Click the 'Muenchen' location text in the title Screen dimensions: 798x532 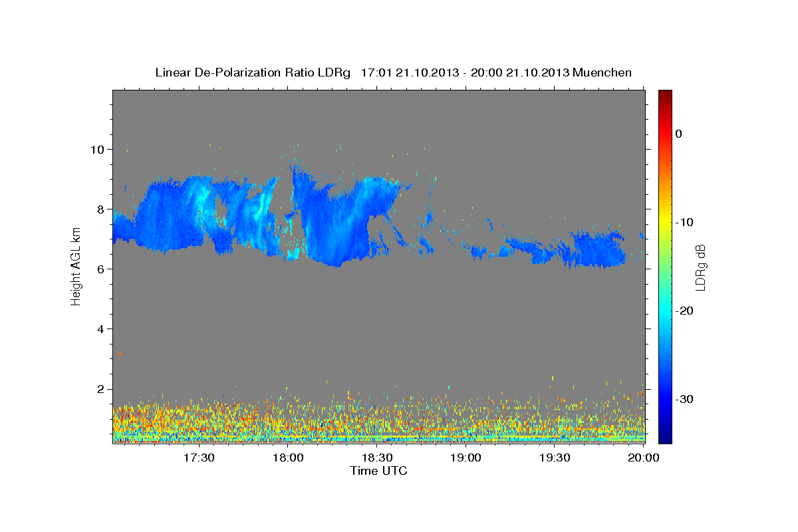[603, 72]
